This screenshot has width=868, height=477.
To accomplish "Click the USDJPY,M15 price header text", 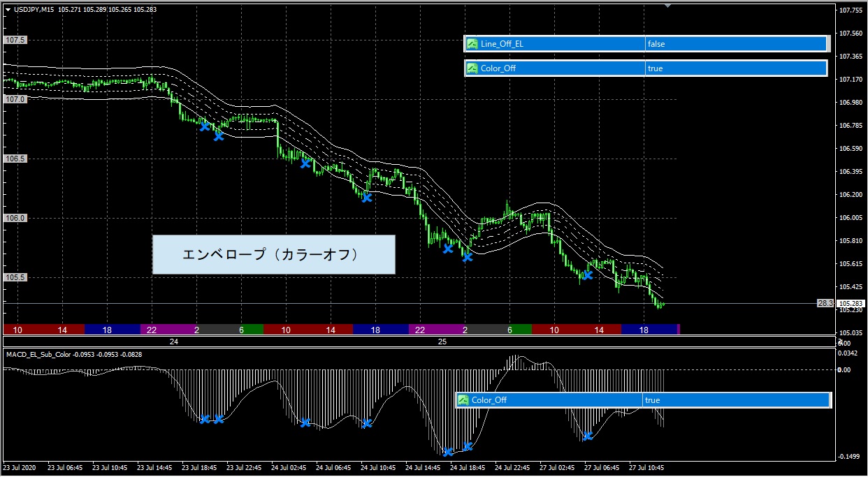I will tap(85, 10).
